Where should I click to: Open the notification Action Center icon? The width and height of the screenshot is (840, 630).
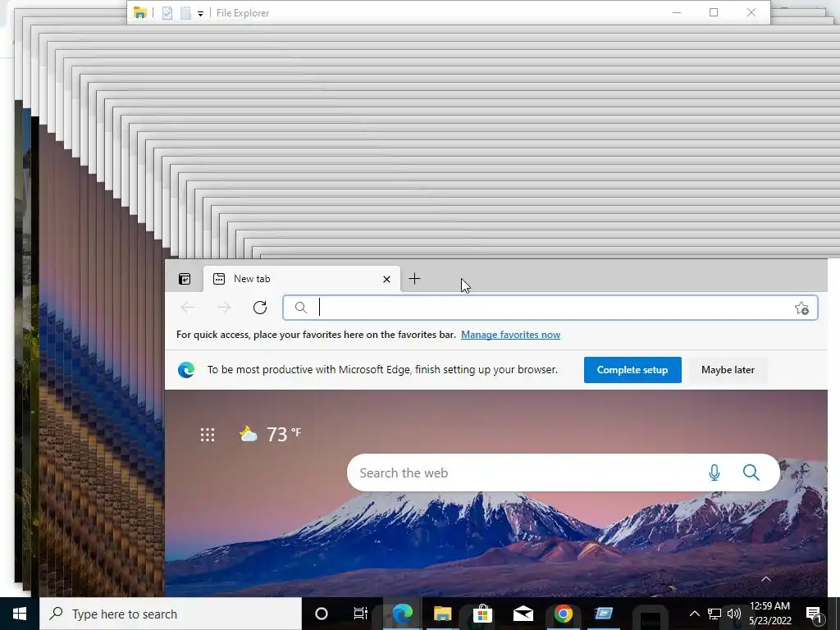(814, 614)
